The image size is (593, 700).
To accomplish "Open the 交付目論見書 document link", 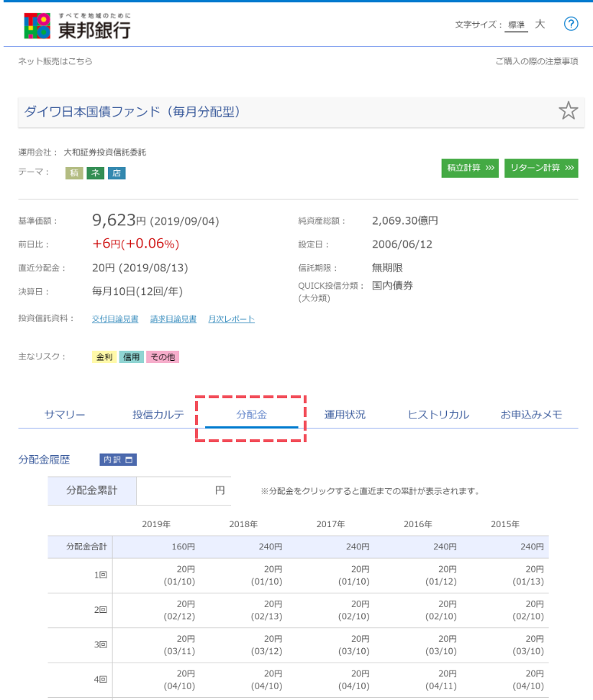I will (115, 319).
